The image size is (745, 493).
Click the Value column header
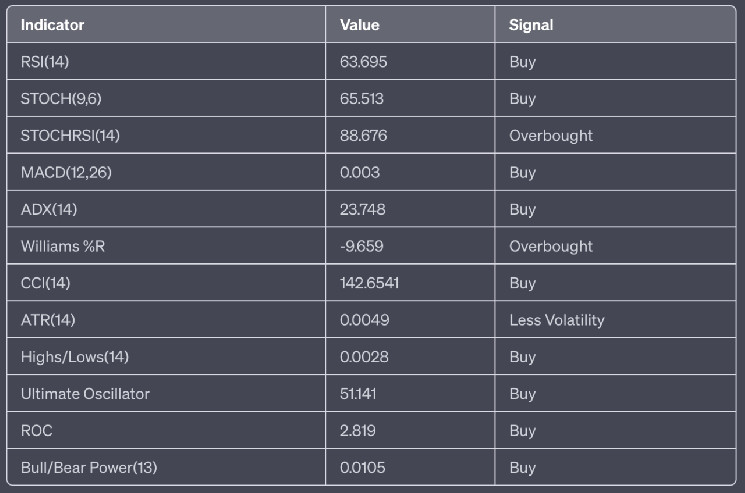[x=360, y=25]
